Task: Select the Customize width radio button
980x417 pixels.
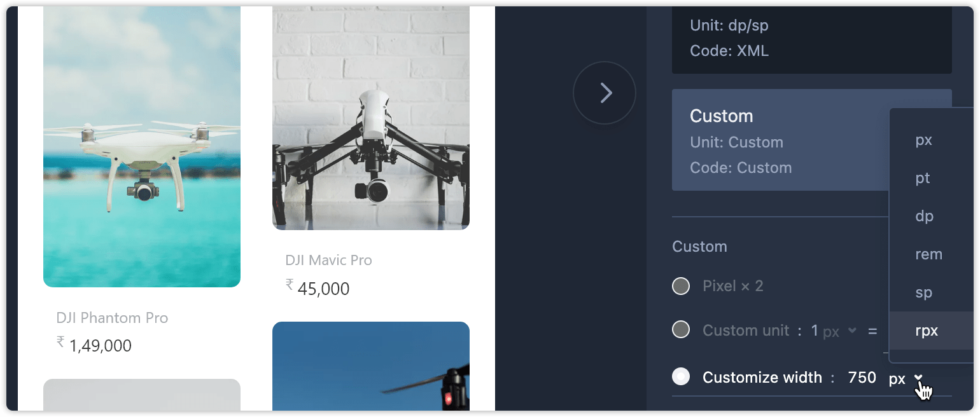Action: (681, 377)
